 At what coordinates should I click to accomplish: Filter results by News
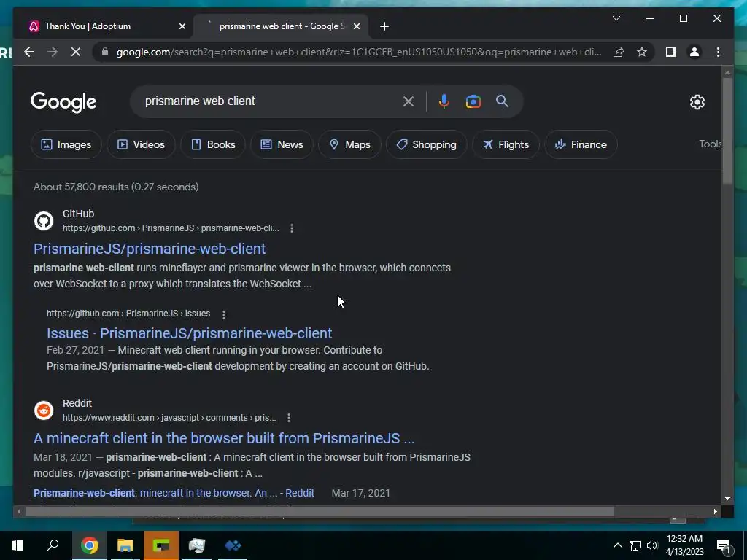(282, 144)
